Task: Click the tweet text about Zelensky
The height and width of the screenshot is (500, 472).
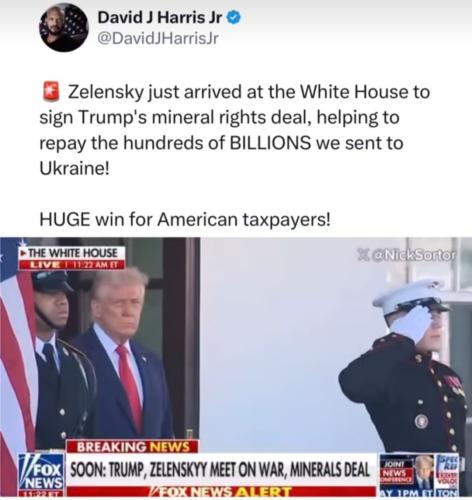Action: click(x=234, y=130)
